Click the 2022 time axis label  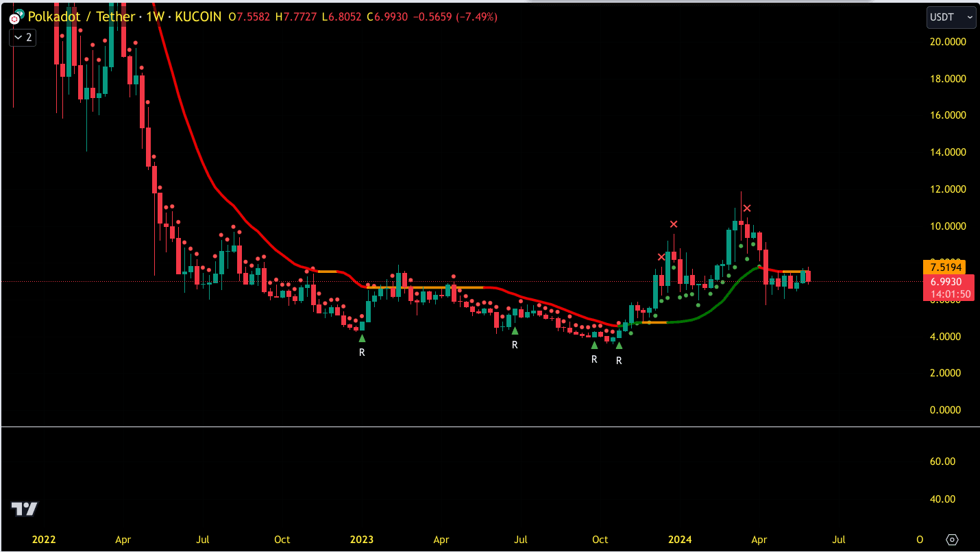(x=44, y=540)
